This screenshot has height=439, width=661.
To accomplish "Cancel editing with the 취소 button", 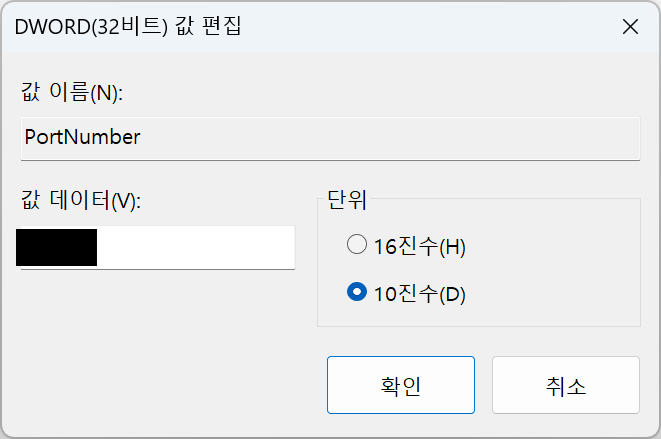I will pyautogui.click(x=566, y=385).
